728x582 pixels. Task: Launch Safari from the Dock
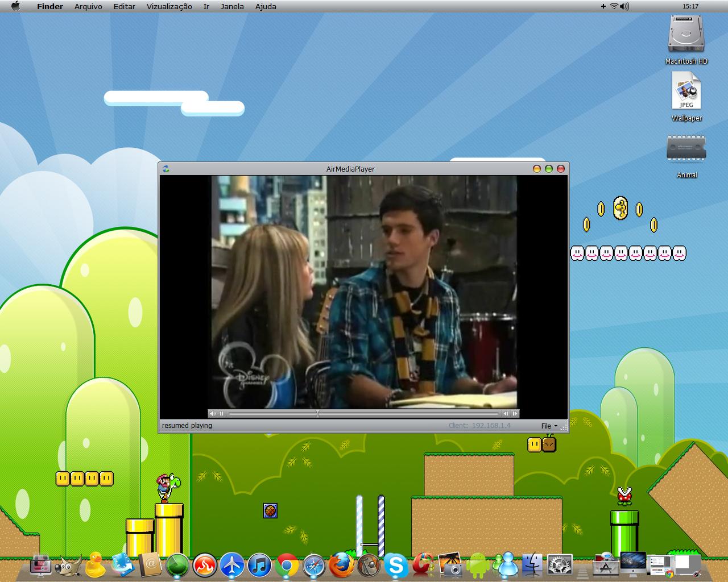pyautogui.click(x=314, y=566)
